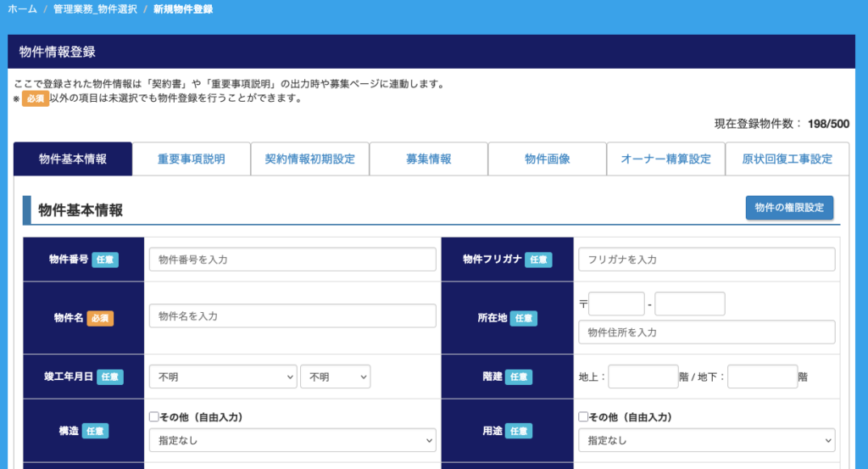Switch to the 原状回復工事設定 tab
This screenshot has width=868, height=469.
[x=787, y=159]
